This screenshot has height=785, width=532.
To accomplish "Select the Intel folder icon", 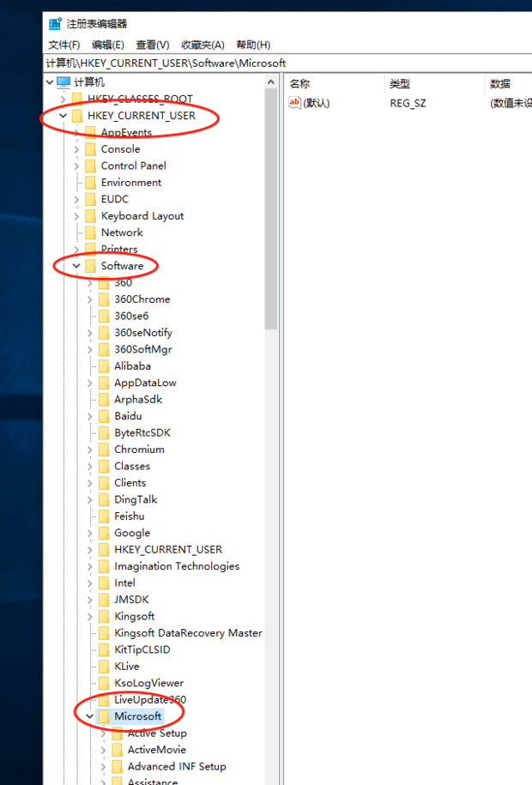I will (x=104, y=583).
